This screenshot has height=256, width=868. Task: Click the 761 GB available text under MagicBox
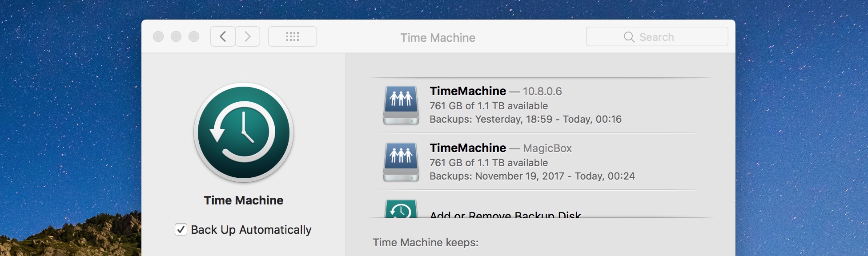489,163
